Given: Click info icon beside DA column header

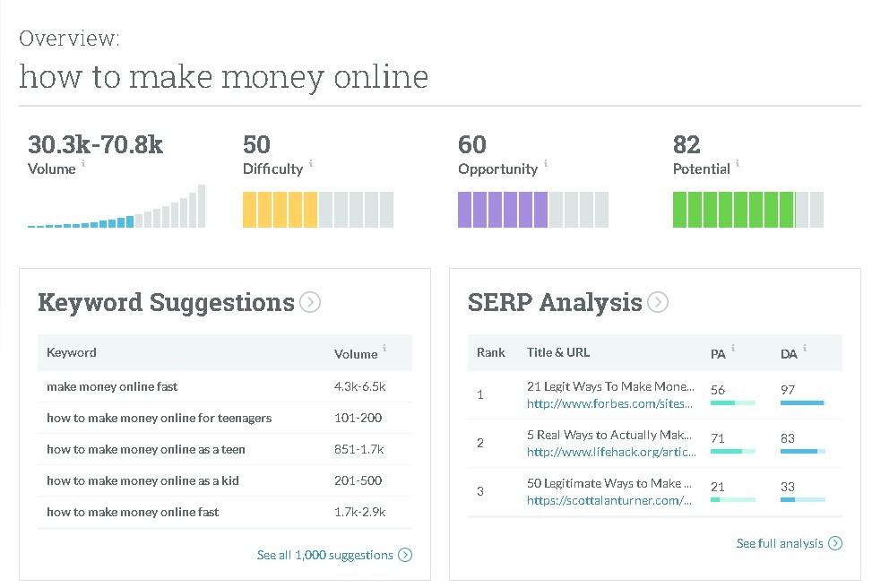Looking at the screenshot, I should [805, 349].
